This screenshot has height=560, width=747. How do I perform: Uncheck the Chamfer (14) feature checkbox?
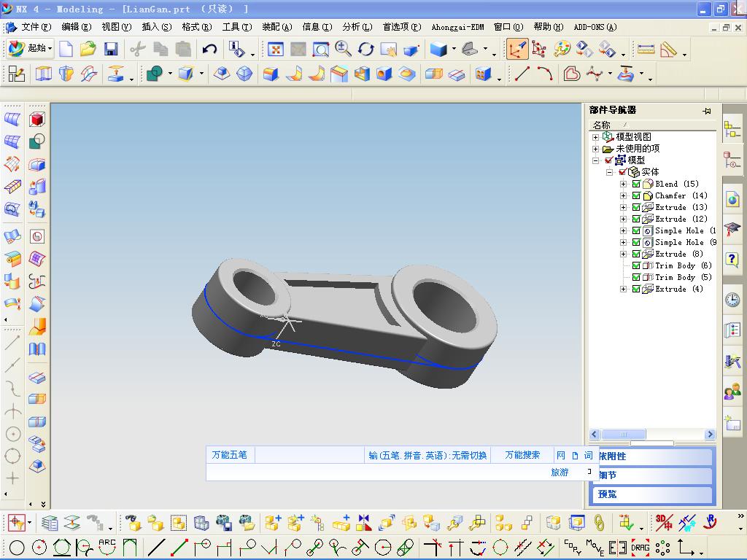click(636, 195)
